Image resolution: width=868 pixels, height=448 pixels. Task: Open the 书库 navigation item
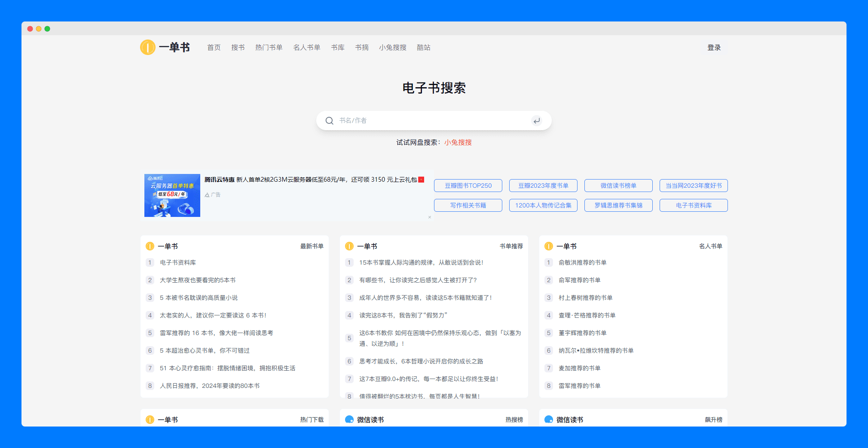[338, 47]
